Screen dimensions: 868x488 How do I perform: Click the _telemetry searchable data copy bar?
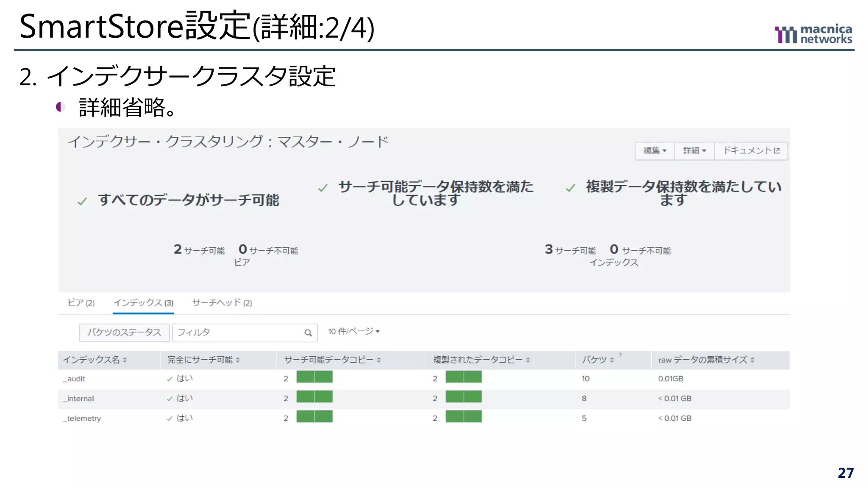[x=314, y=417]
